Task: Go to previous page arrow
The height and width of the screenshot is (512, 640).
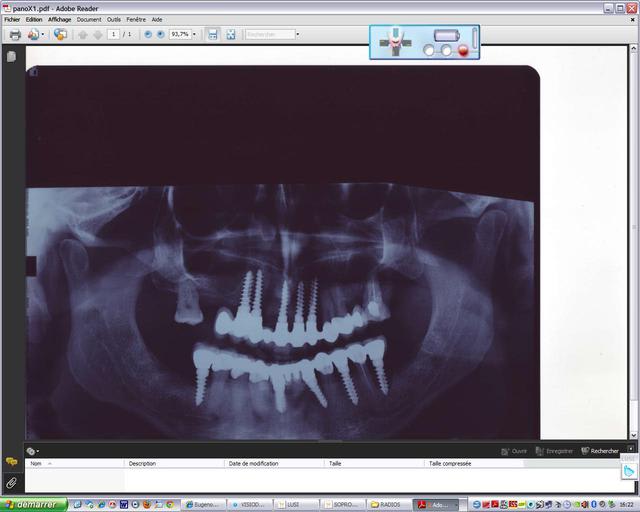Action: (x=84, y=34)
